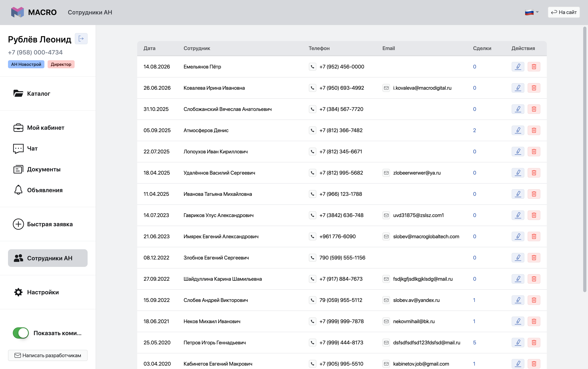Screen dimensions: 588x369
Task: Select Сотрудники АН in sidebar
Action: coord(48,258)
